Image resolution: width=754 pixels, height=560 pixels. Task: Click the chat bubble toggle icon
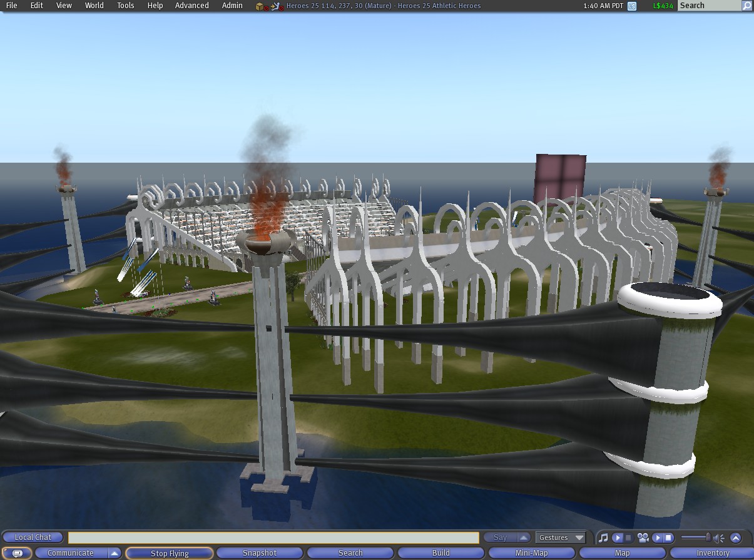pos(17,553)
